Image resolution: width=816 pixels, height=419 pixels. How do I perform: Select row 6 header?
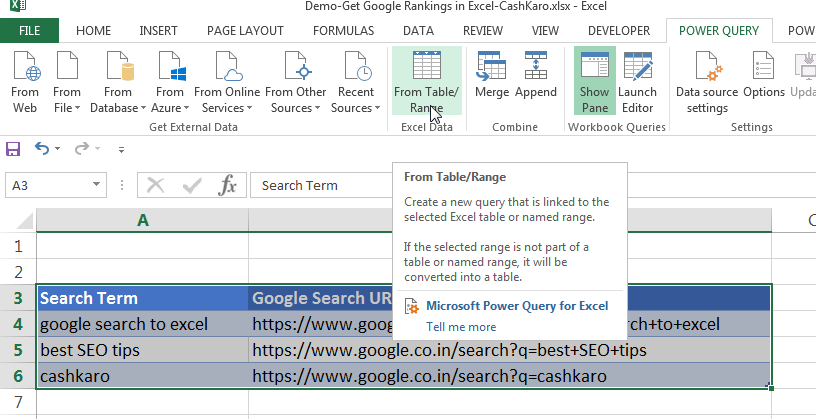[x=18, y=376]
